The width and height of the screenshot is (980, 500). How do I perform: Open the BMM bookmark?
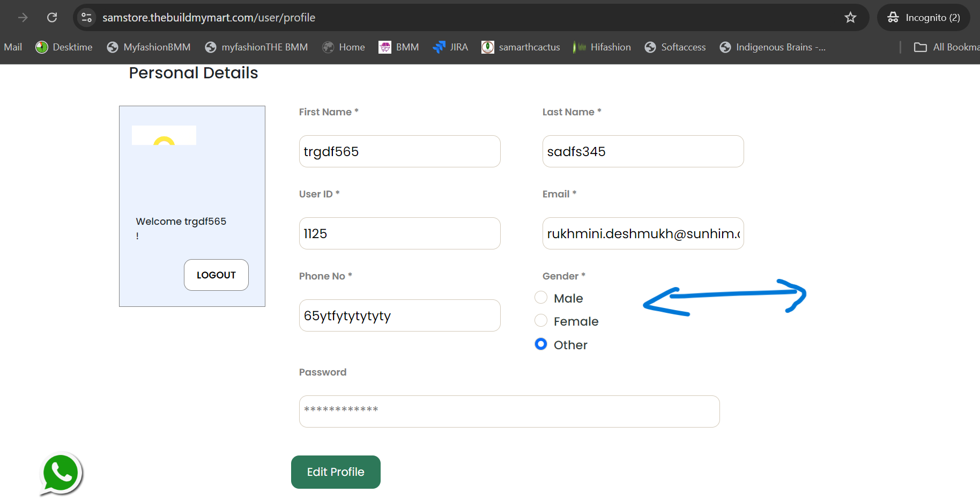(399, 47)
